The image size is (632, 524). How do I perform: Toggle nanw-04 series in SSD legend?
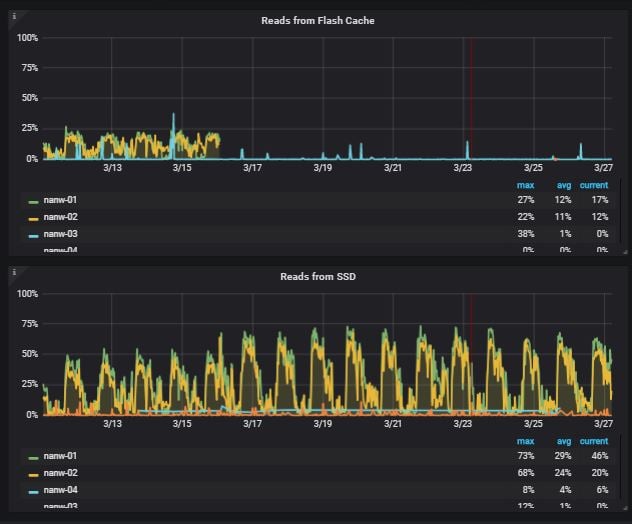point(60,490)
